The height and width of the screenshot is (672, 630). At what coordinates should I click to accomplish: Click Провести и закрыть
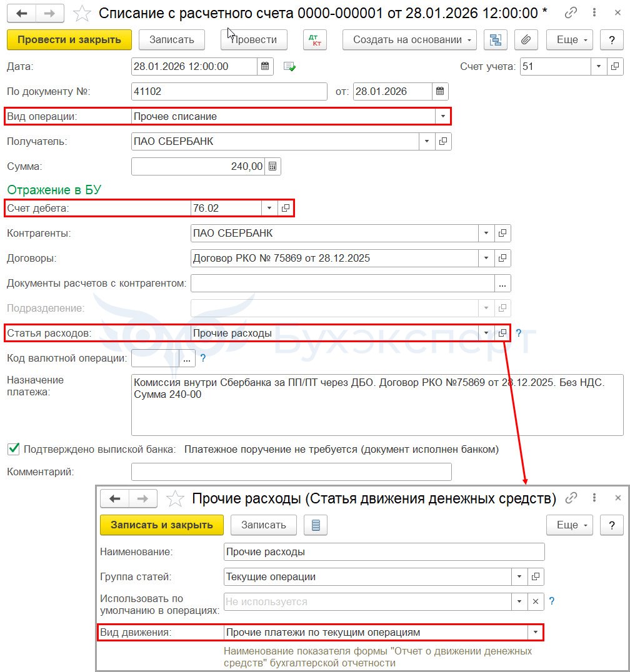pos(69,40)
